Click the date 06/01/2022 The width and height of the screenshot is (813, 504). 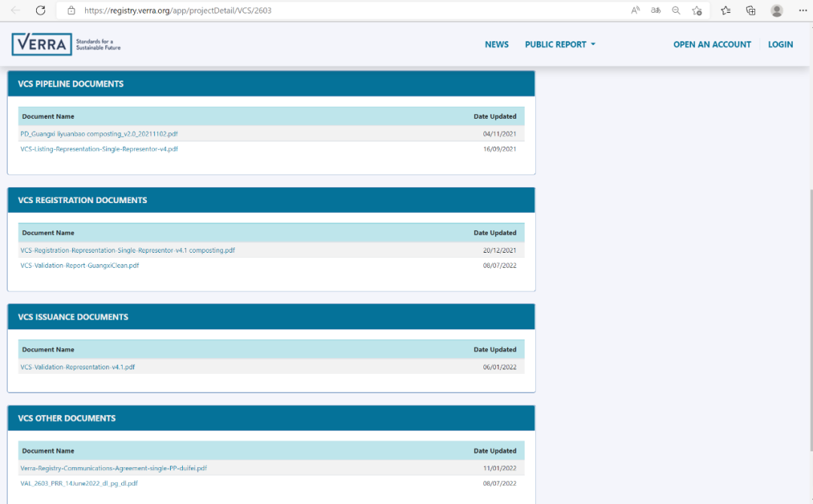500,367
